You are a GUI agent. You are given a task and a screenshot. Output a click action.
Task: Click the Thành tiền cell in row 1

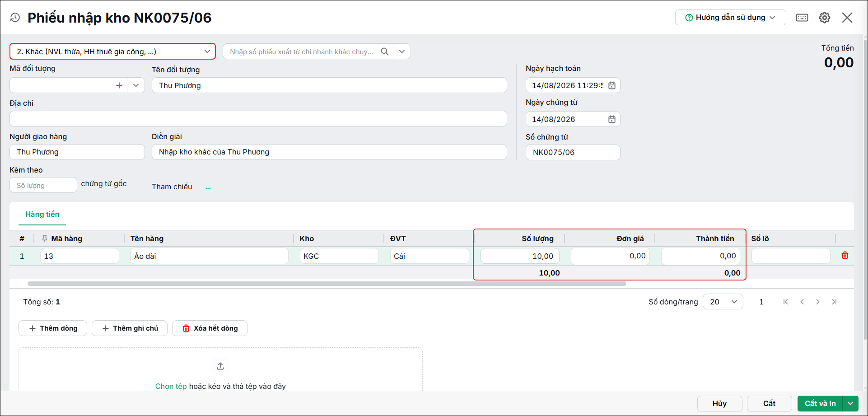coord(700,256)
